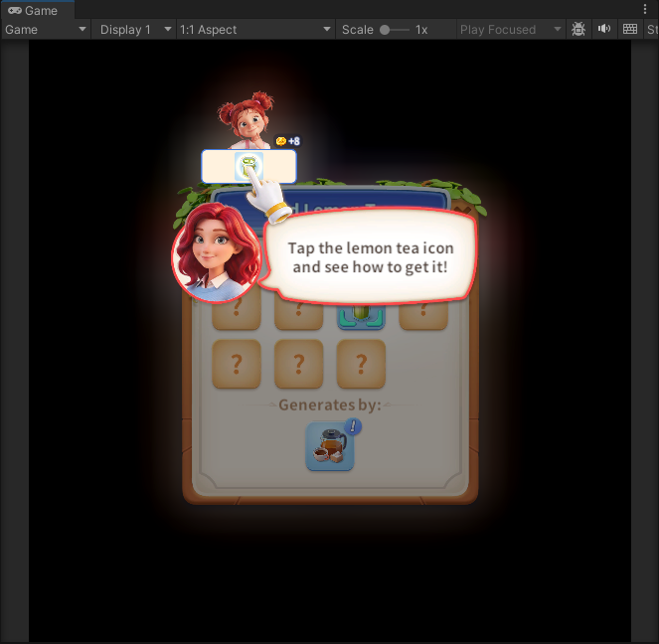Expand the 1:1 Aspect ratio dropdown
Image resolution: width=659 pixels, height=644 pixels.
point(255,30)
